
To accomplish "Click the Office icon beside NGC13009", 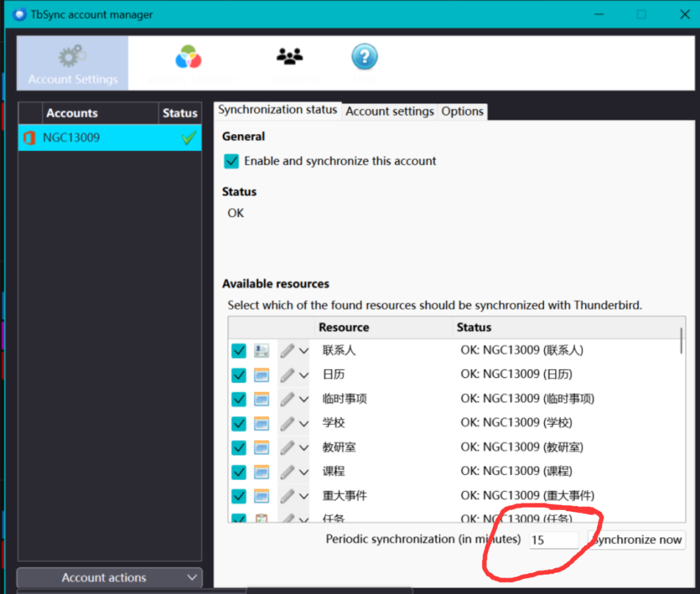I will 29,137.
